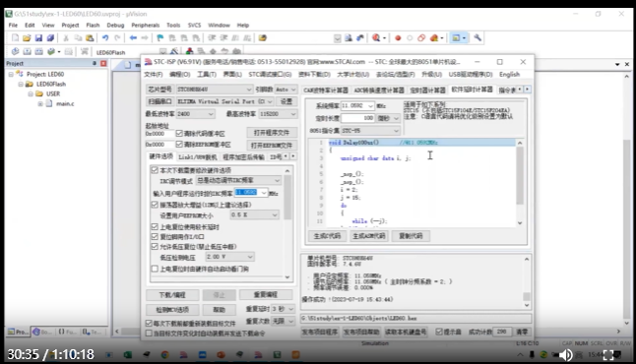Click the 重复编程 button
Viewport: 636px width, 364px height.
[266, 295]
